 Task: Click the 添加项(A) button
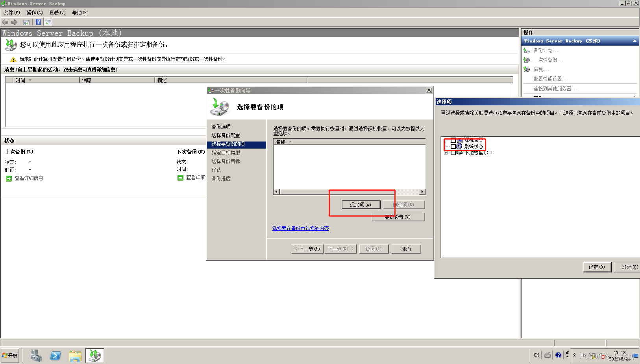[361, 205]
